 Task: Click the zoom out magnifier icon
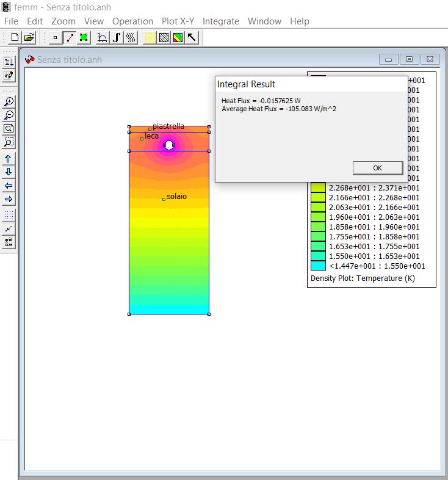[x=9, y=115]
